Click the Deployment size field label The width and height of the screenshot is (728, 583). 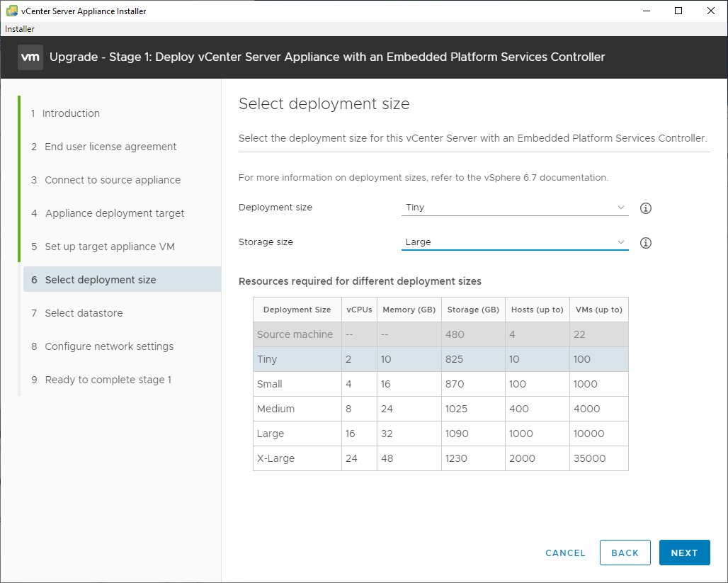[x=275, y=208]
